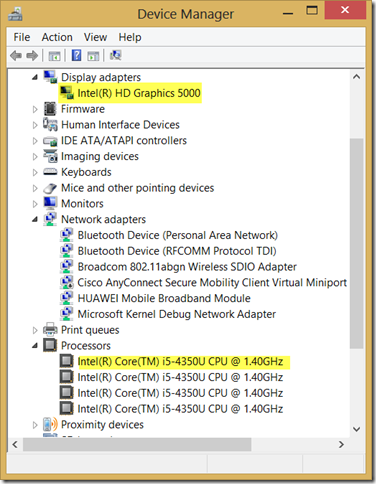Expand the Firmware node
The image size is (376, 484).
coord(35,109)
